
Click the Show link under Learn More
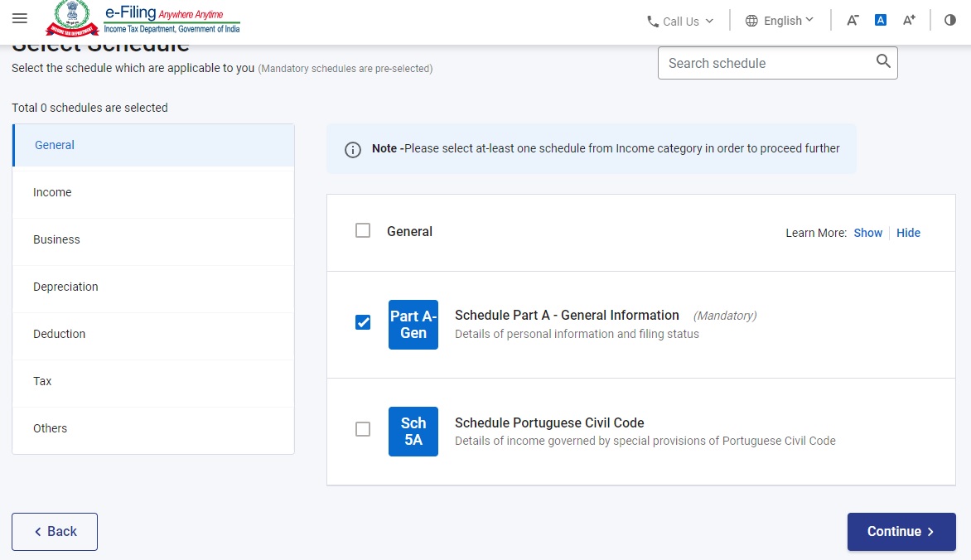[x=867, y=233]
